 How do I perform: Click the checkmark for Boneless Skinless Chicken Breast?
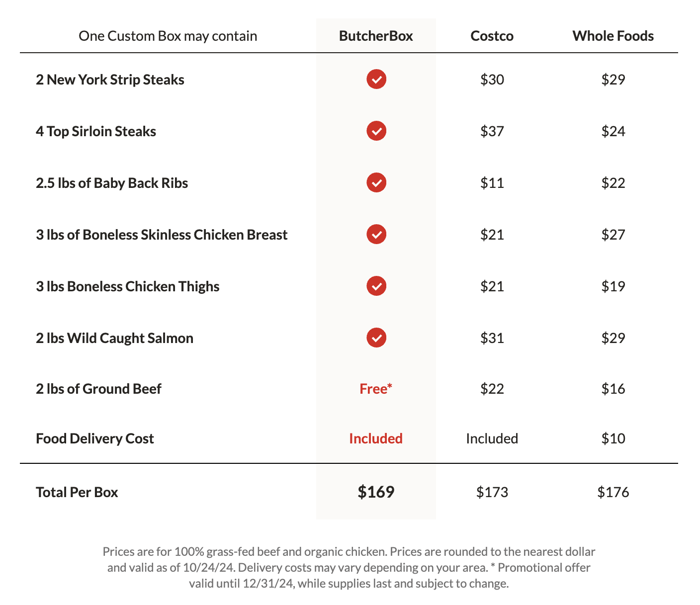coord(376,234)
